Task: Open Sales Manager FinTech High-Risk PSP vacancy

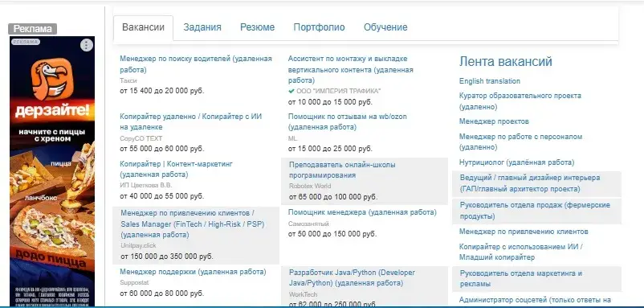Action: pyautogui.click(x=193, y=224)
